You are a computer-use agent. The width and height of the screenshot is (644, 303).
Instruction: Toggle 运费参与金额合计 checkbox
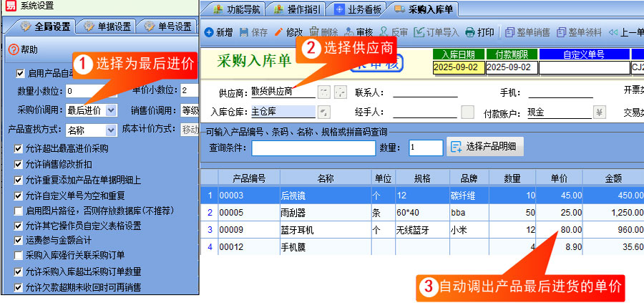19,240
